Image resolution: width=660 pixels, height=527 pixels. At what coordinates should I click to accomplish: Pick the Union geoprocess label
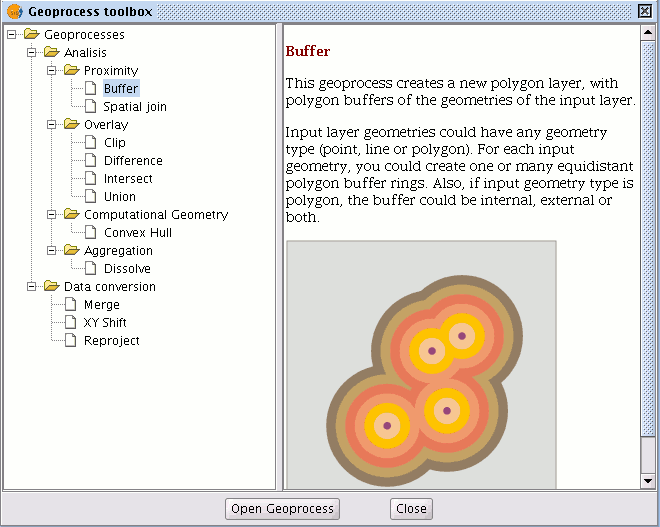[x=120, y=197]
